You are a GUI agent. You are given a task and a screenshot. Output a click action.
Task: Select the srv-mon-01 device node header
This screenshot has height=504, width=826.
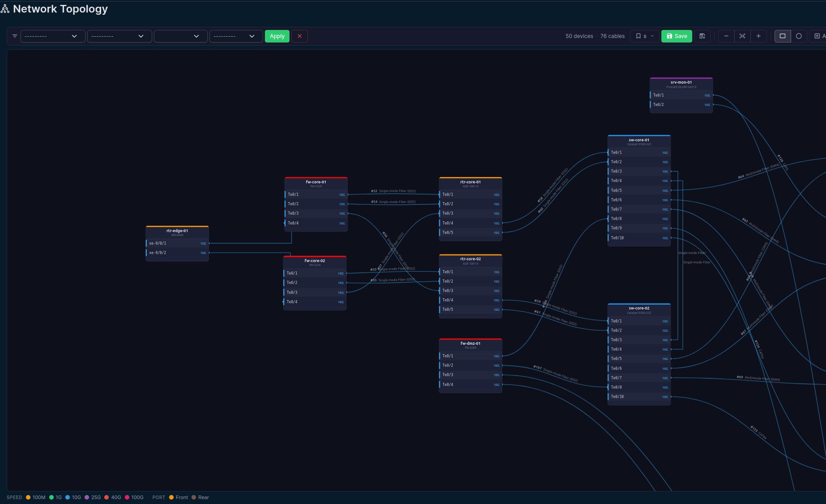[681, 84]
